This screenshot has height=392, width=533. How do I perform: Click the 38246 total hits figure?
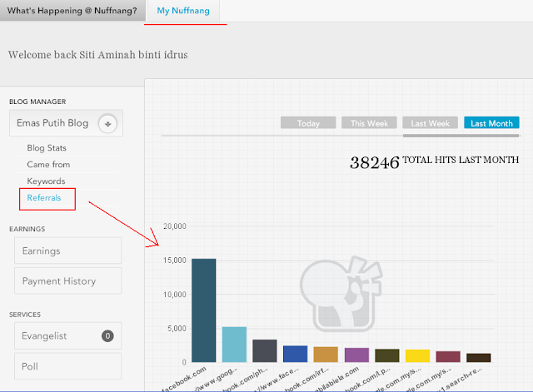click(375, 162)
